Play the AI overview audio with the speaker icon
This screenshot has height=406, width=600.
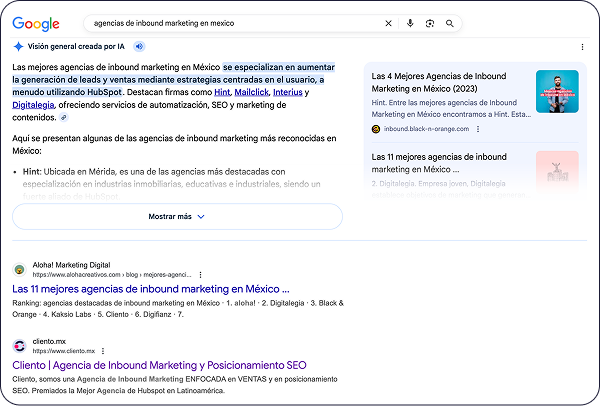click(x=139, y=46)
